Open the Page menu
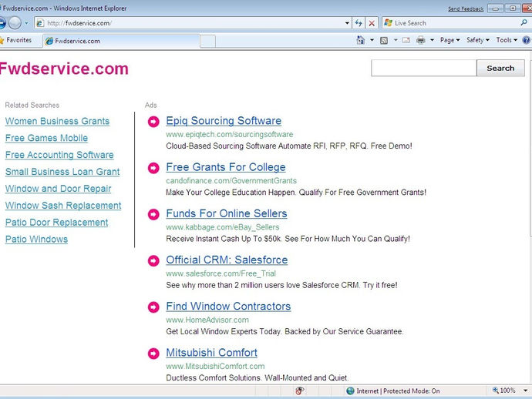 450,40
